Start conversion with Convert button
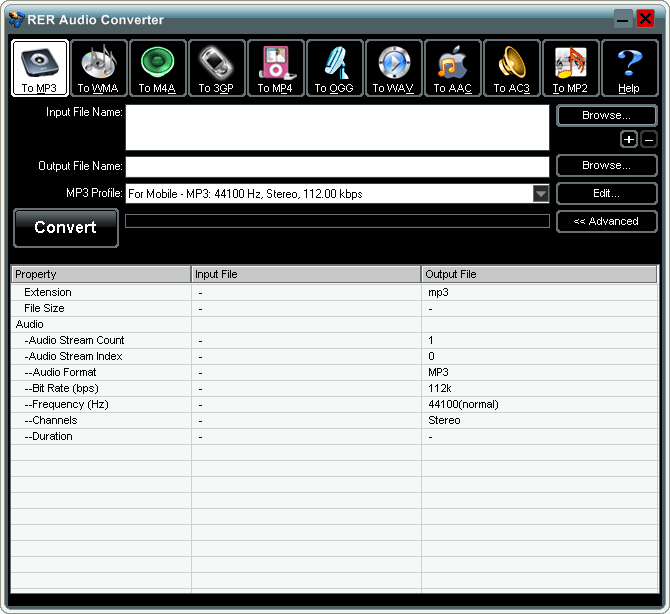The image size is (670, 614). click(66, 228)
